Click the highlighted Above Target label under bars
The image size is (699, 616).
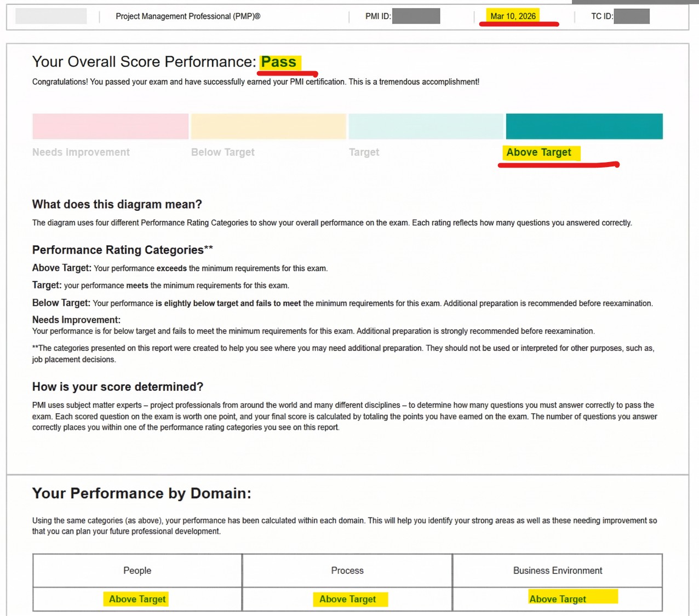(x=539, y=152)
